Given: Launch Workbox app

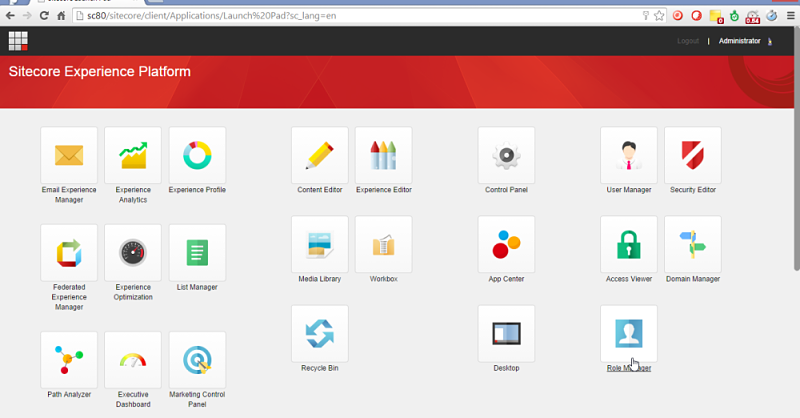Looking at the screenshot, I should [x=384, y=244].
